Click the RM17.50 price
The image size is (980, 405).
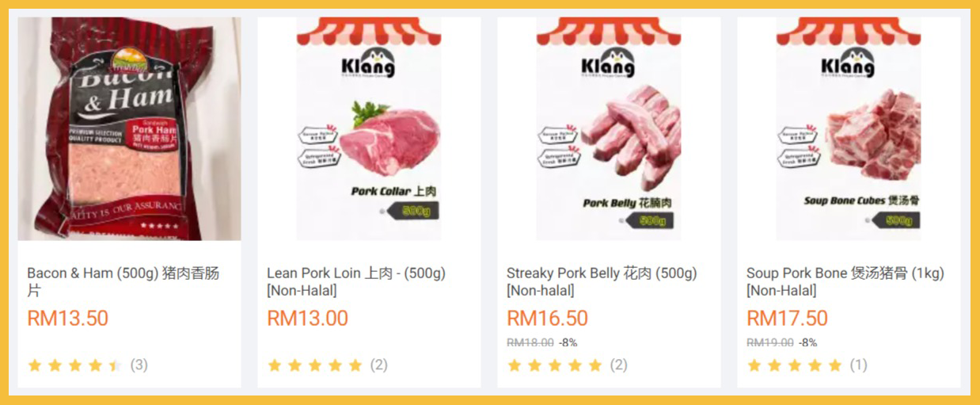[x=787, y=319]
